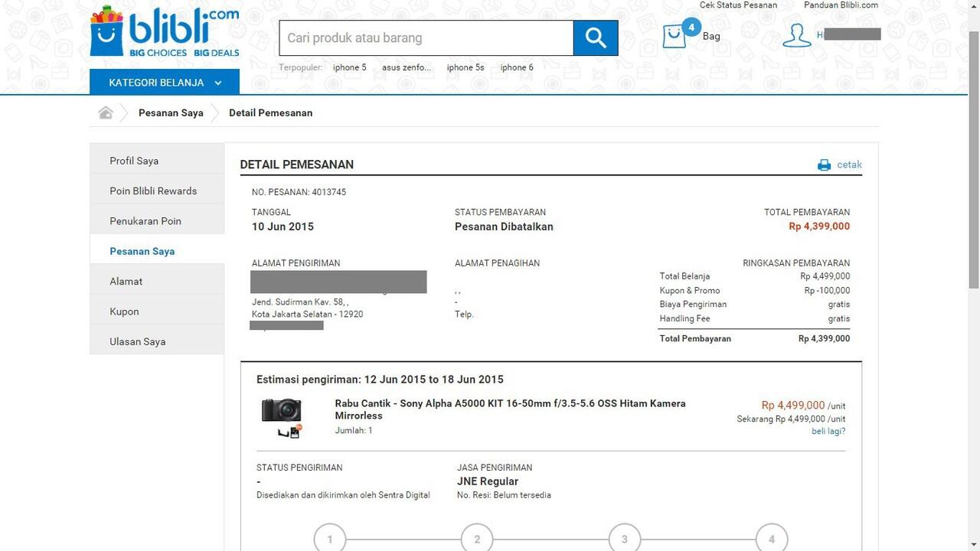
Task: Click popular search 'iphone 6'
Action: point(517,67)
